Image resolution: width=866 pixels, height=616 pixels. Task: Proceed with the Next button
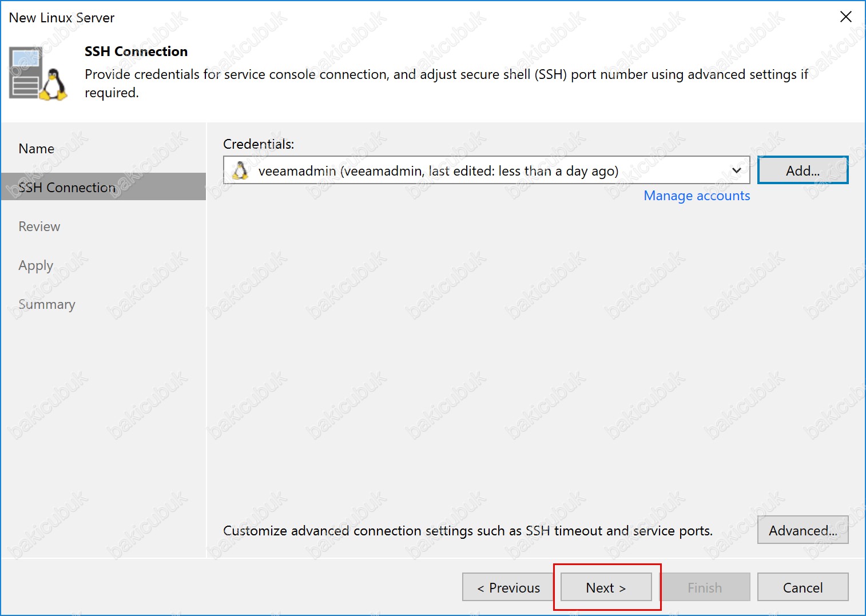click(606, 587)
